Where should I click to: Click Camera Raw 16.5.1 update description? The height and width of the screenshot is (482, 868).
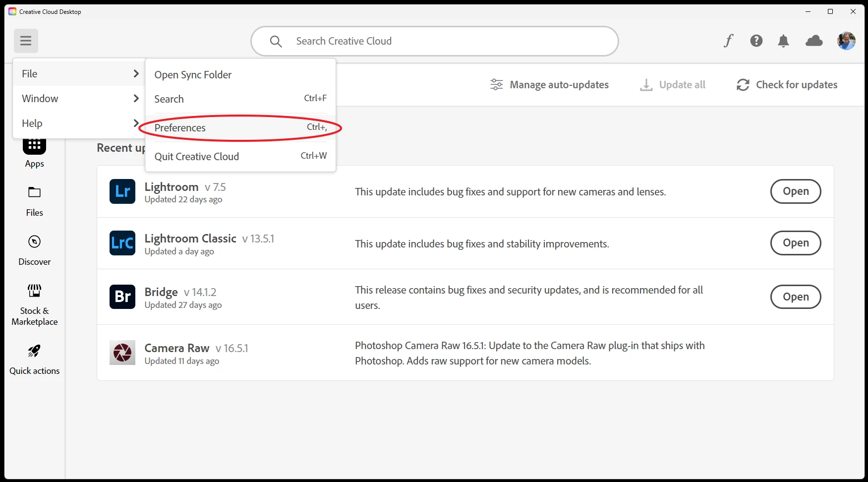coord(530,353)
